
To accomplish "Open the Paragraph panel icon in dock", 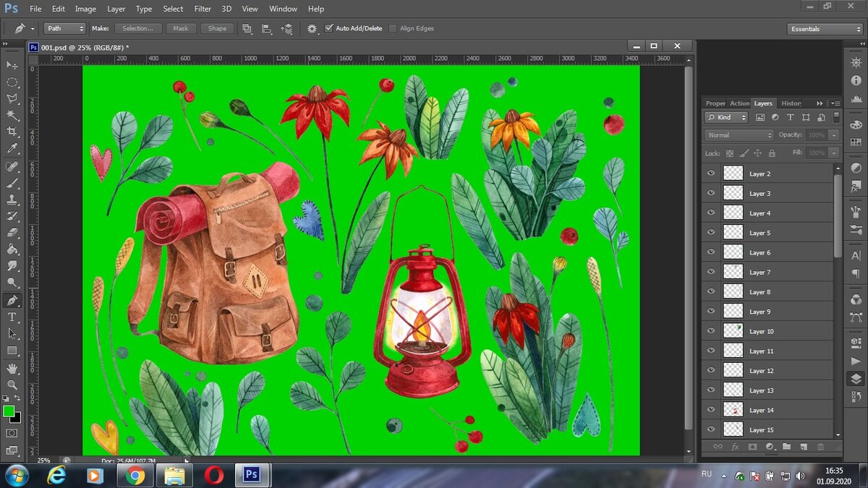I will click(856, 273).
